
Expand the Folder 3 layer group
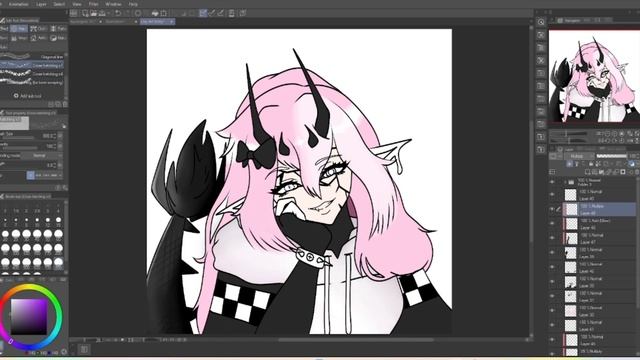[565, 182]
